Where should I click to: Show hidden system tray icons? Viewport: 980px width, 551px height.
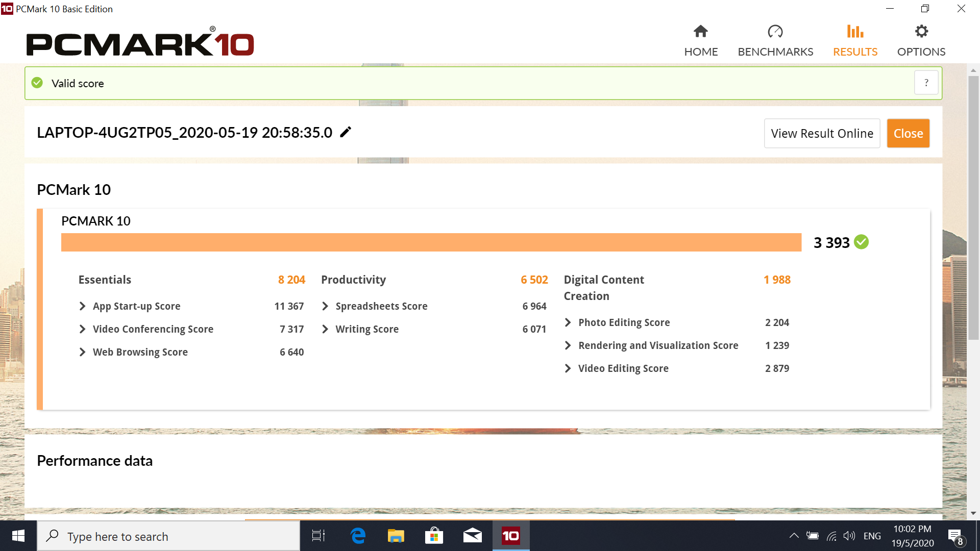pos(794,536)
